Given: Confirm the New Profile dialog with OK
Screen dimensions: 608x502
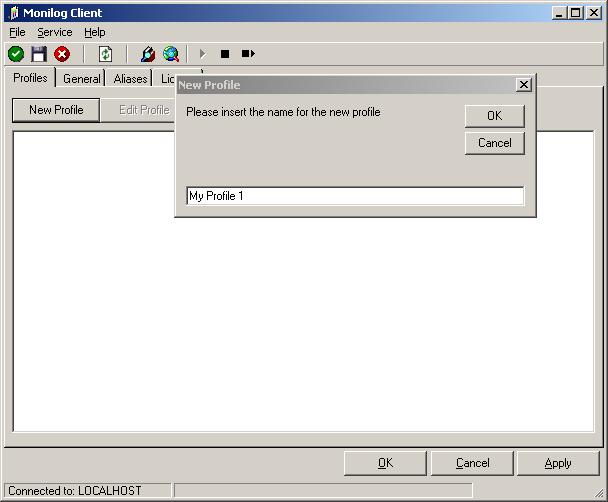Looking at the screenshot, I should (494, 116).
